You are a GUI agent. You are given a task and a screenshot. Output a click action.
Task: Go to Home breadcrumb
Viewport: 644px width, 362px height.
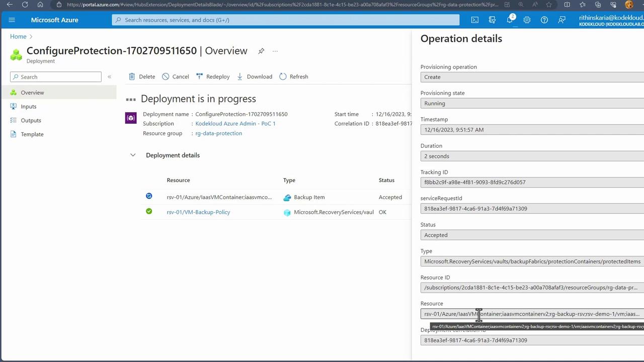[x=18, y=36]
